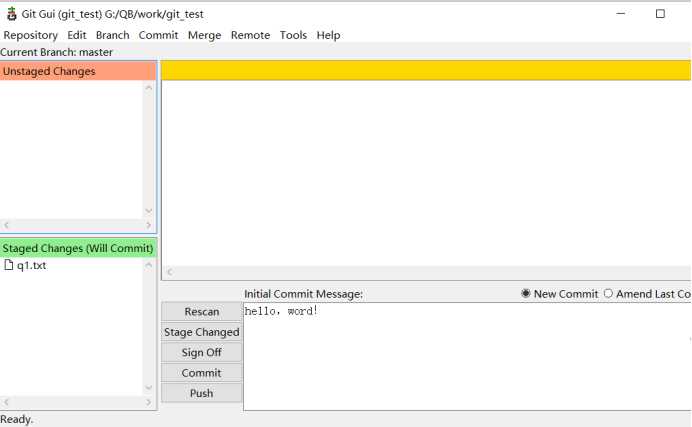Open the Repository menu
This screenshot has height=427, width=692.
click(x=30, y=35)
